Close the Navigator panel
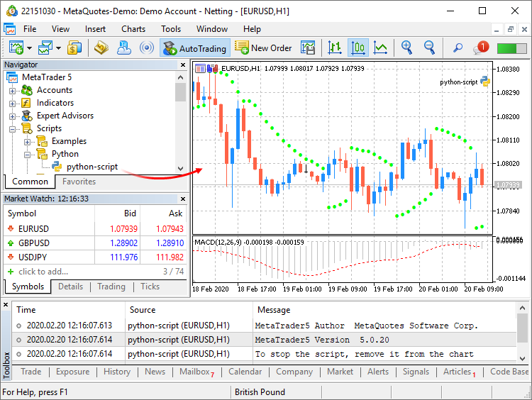 [184, 65]
